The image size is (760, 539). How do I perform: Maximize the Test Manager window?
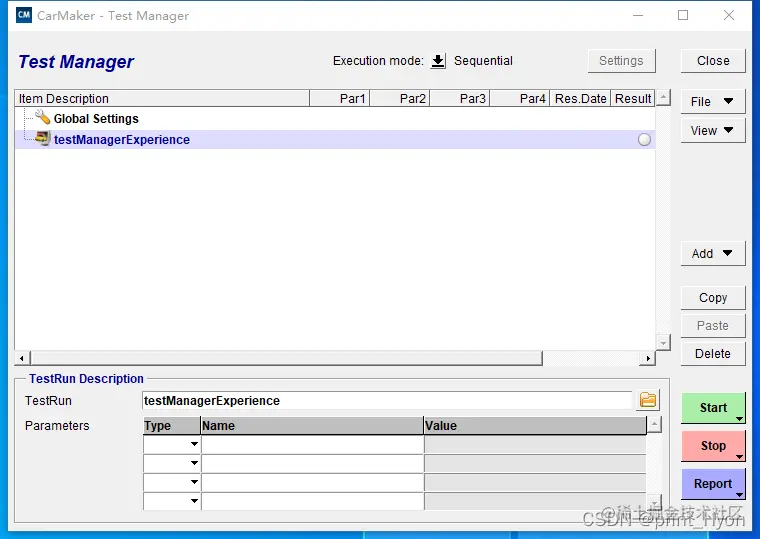click(x=683, y=16)
